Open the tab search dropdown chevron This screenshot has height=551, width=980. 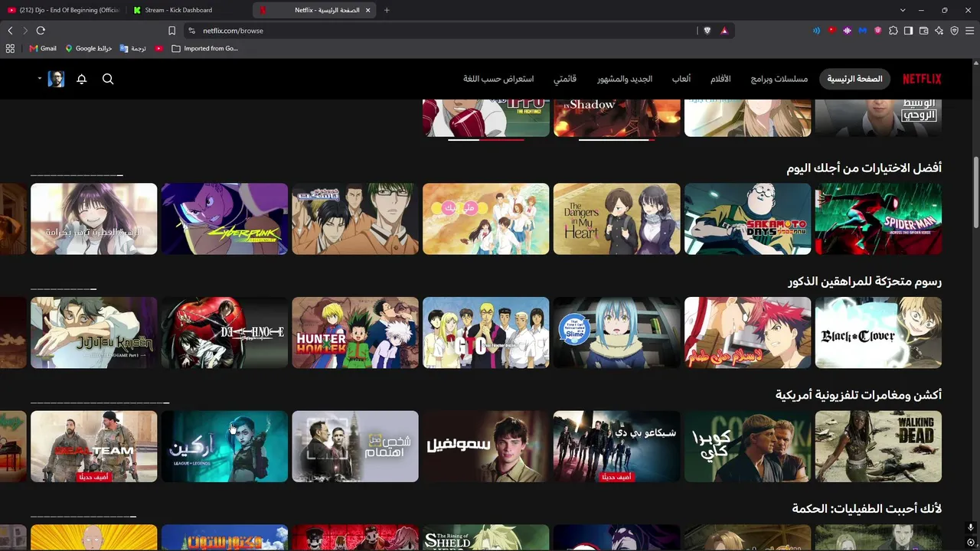click(903, 10)
